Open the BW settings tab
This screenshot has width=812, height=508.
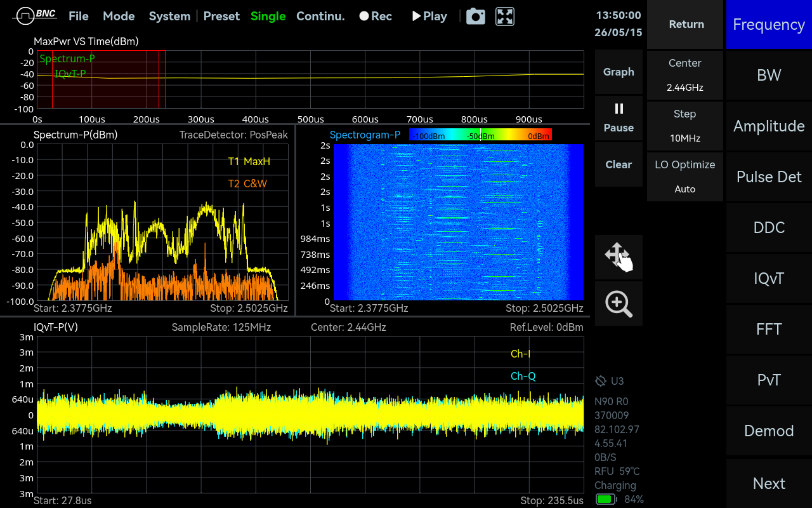[769, 75]
